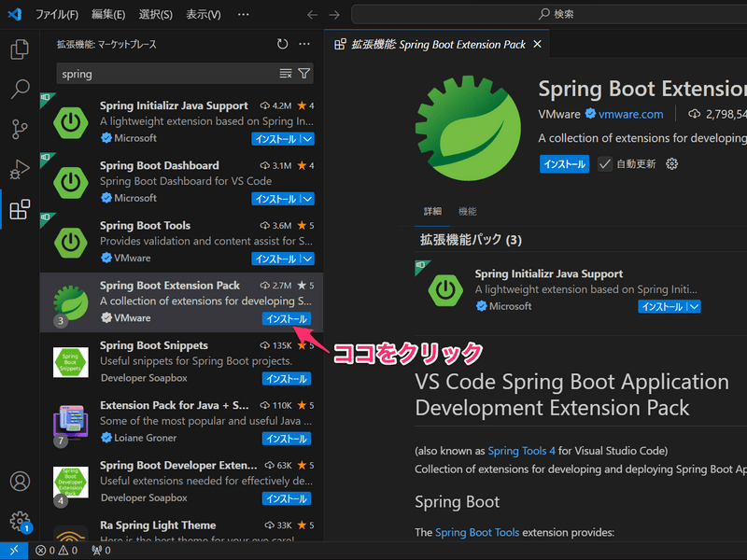Expand install dropdown arrow for Spring Boot Dashboard

(307, 199)
